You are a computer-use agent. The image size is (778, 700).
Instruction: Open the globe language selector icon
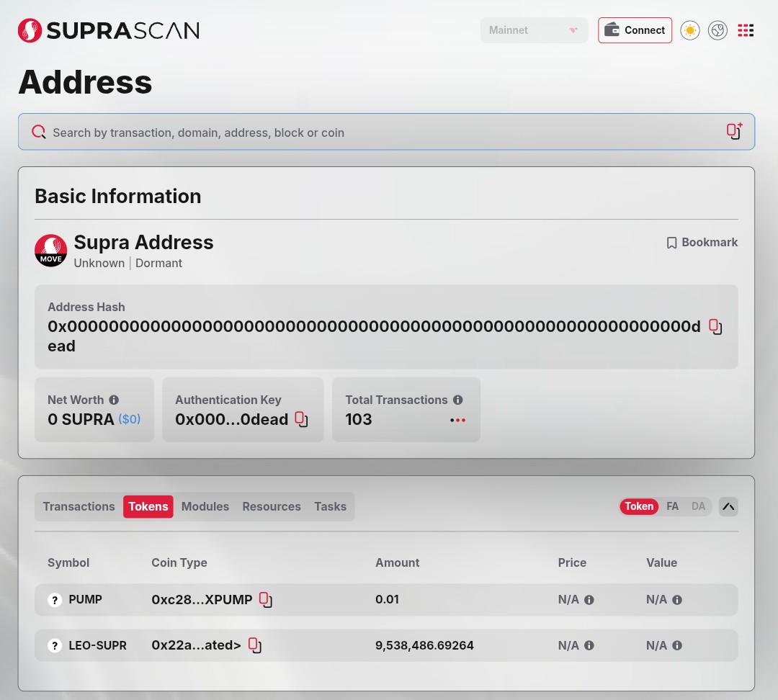pyautogui.click(x=717, y=30)
